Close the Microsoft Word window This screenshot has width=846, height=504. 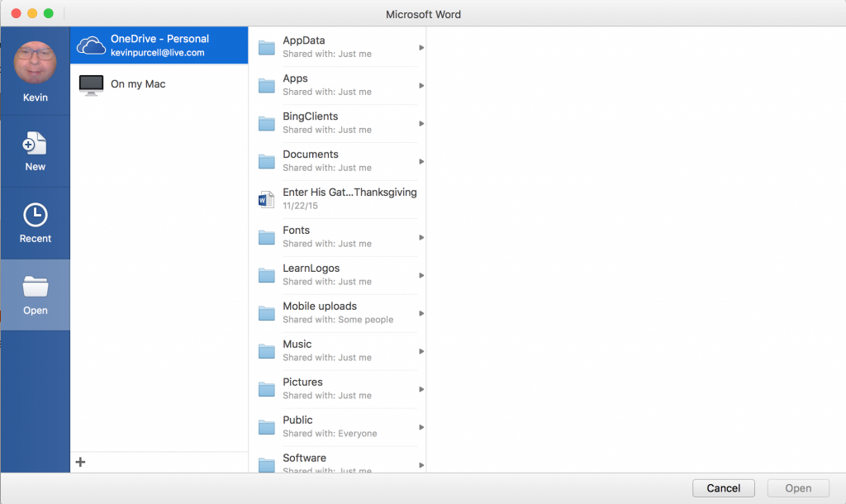tap(17, 13)
